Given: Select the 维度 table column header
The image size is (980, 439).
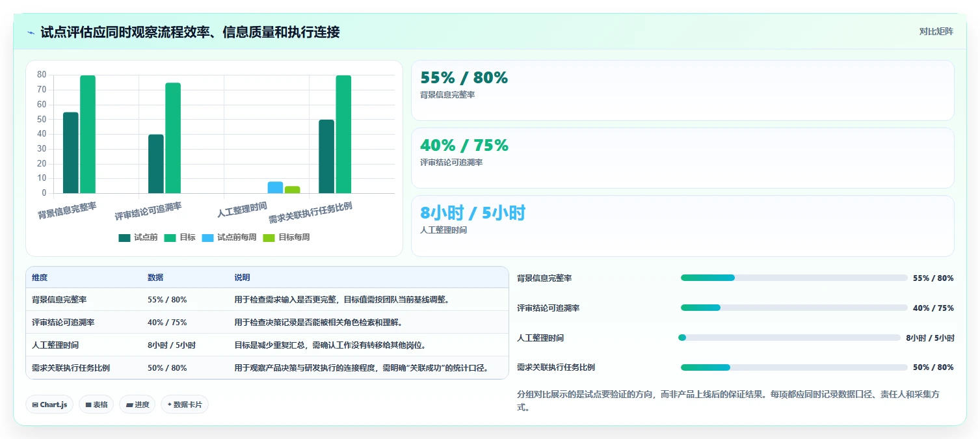Looking at the screenshot, I should [40, 278].
